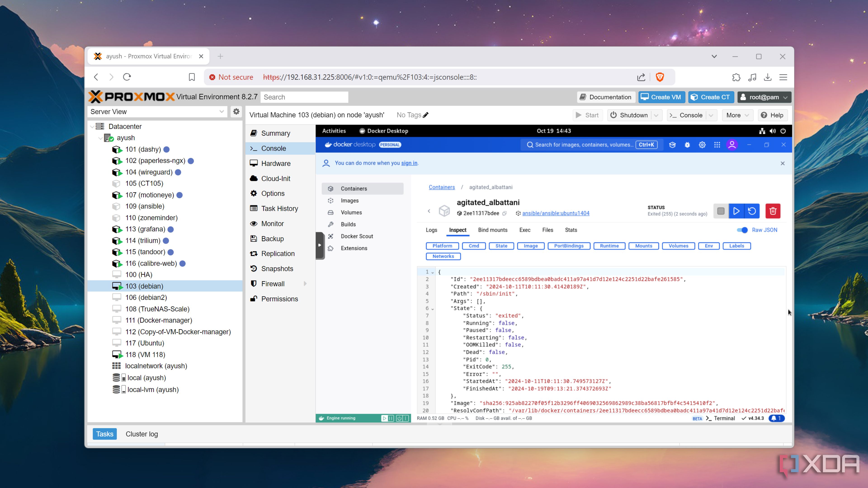868x488 pixels.
Task: Open Volumes in the Docker Desktop sidebar
Action: (351, 212)
